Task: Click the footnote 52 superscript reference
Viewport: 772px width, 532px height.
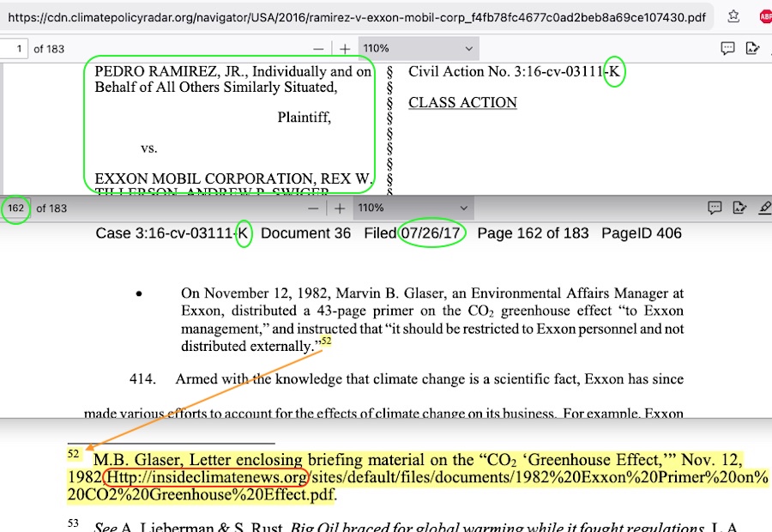Action: coord(326,342)
